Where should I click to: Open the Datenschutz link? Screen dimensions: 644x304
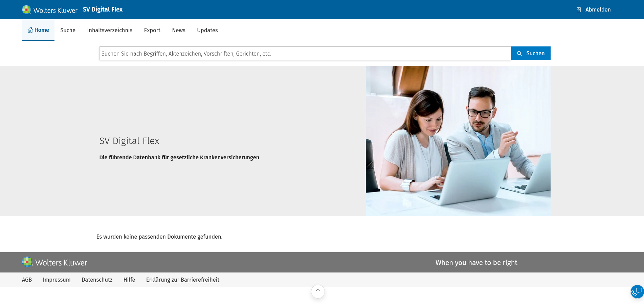click(97, 280)
